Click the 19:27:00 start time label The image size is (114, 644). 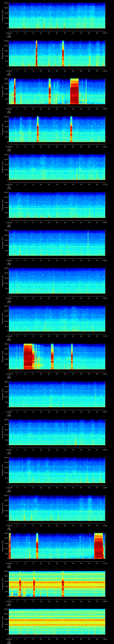pos(9,223)
